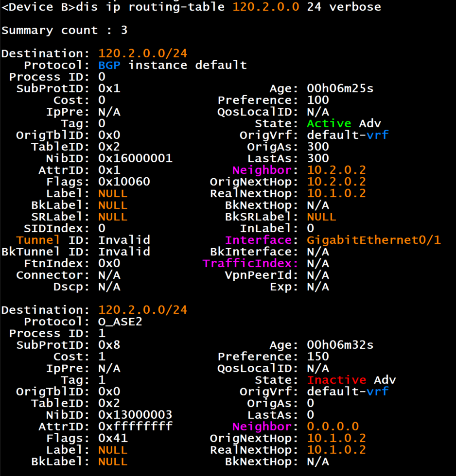Click the second destination 120.2.0.0/24
This screenshot has height=476, width=456.
[142, 310]
